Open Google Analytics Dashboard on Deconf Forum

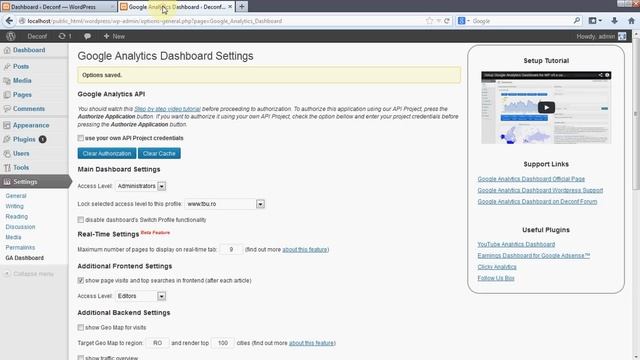coord(537,202)
